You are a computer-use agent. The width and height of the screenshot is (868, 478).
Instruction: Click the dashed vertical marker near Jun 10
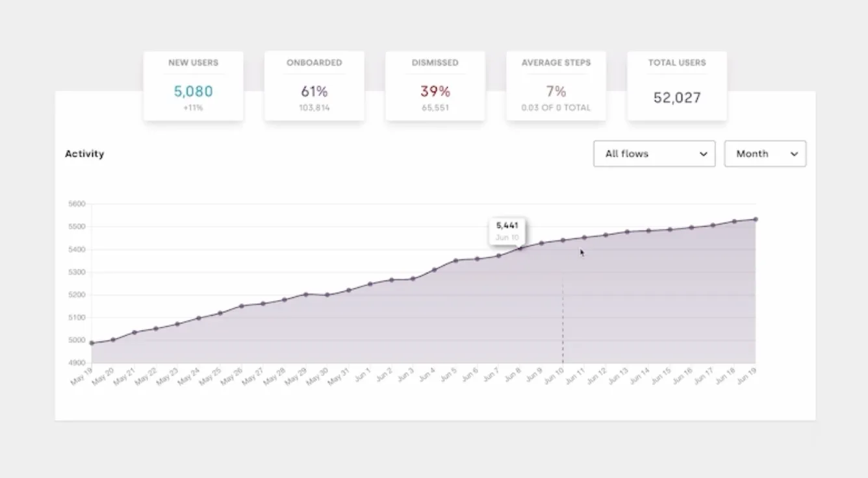562,318
